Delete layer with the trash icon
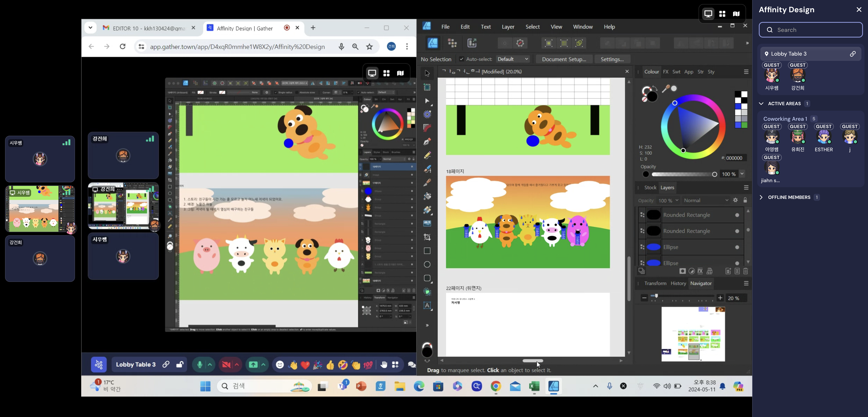The height and width of the screenshot is (417, 868). click(x=745, y=271)
